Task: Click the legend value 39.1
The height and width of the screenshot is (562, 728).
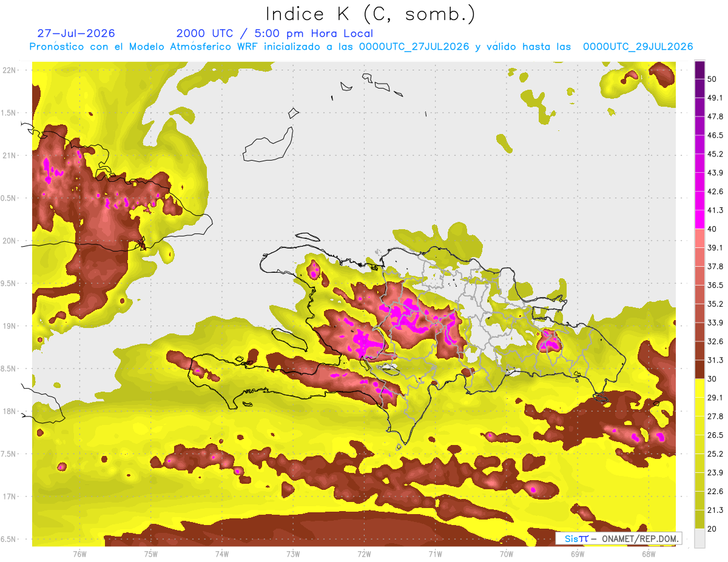Action: pos(715,248)
